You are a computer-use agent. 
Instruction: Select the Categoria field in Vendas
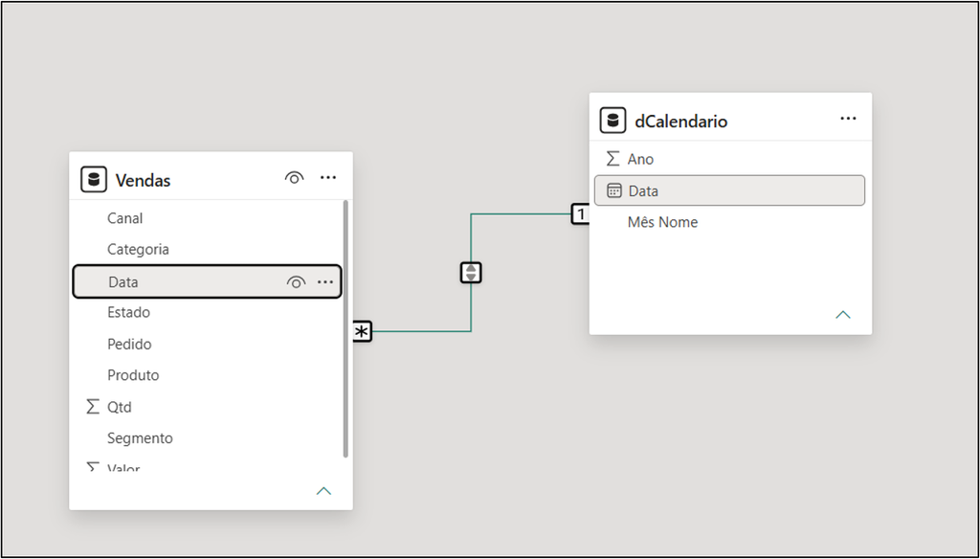coord(207,250)
